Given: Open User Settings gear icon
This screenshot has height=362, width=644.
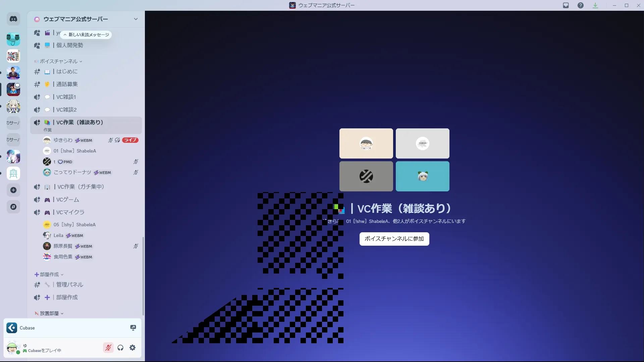Looking at the screenshot, I should 132,348.
